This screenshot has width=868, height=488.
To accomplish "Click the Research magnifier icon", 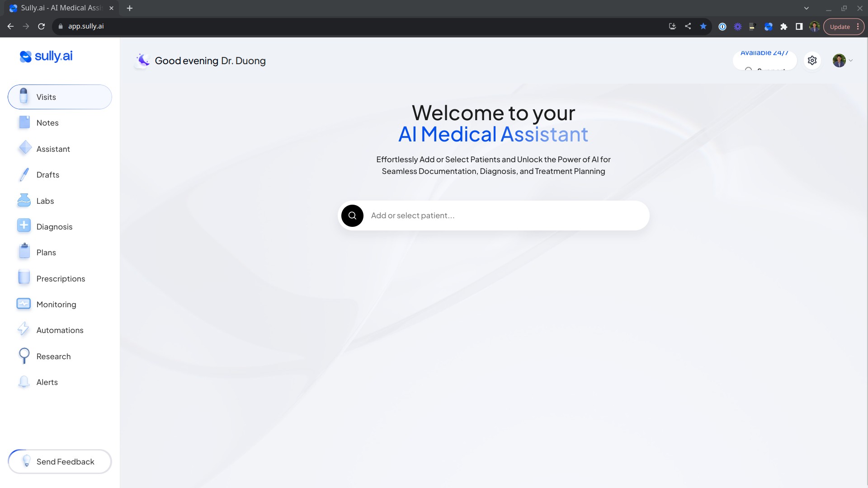I will 24,356.
